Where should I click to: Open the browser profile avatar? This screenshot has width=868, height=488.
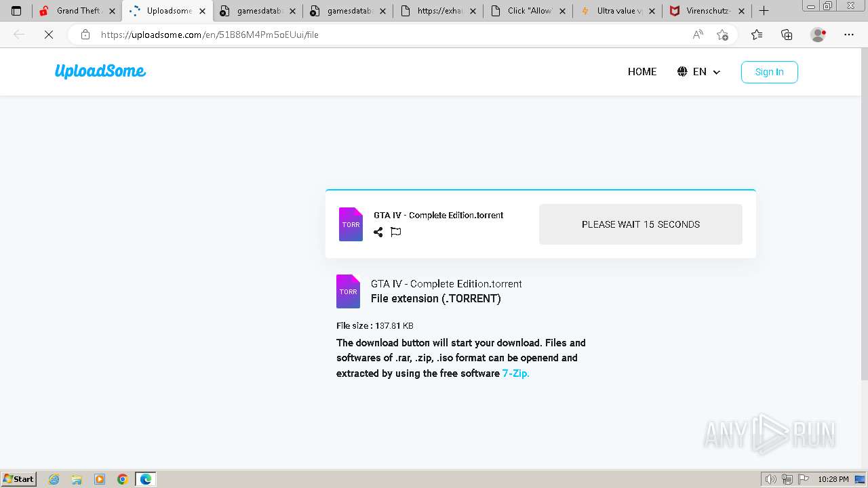click(818, 35)
